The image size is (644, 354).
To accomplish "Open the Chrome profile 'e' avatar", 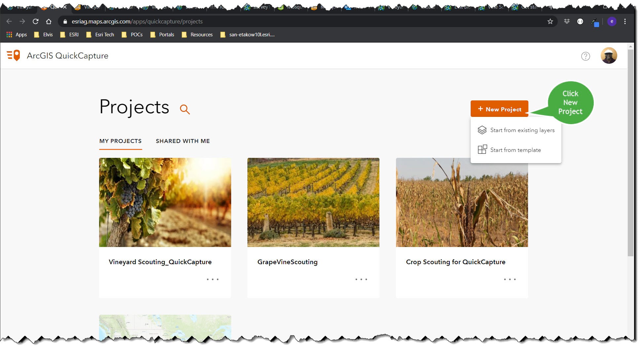I will tap(612, 21).
